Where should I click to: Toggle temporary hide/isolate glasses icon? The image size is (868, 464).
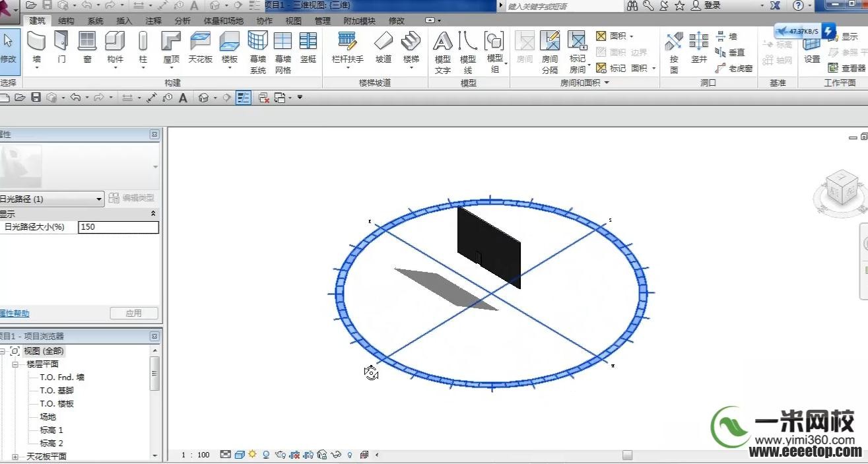336,454
